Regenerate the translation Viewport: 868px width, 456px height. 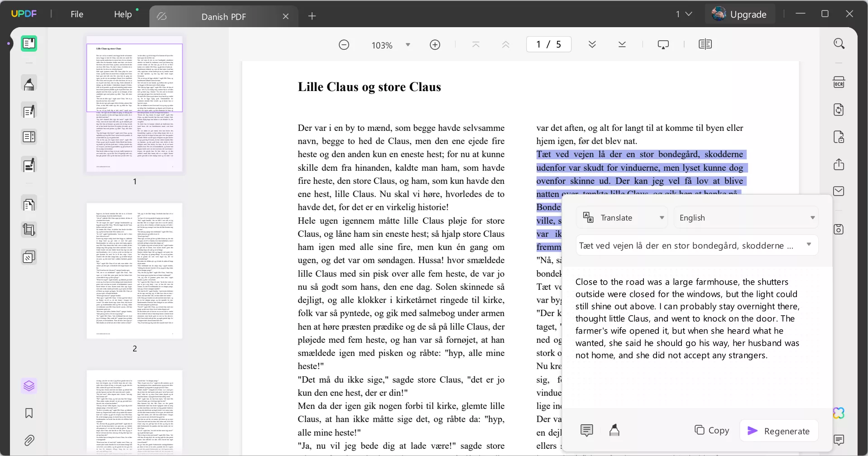tap(779, 431)
